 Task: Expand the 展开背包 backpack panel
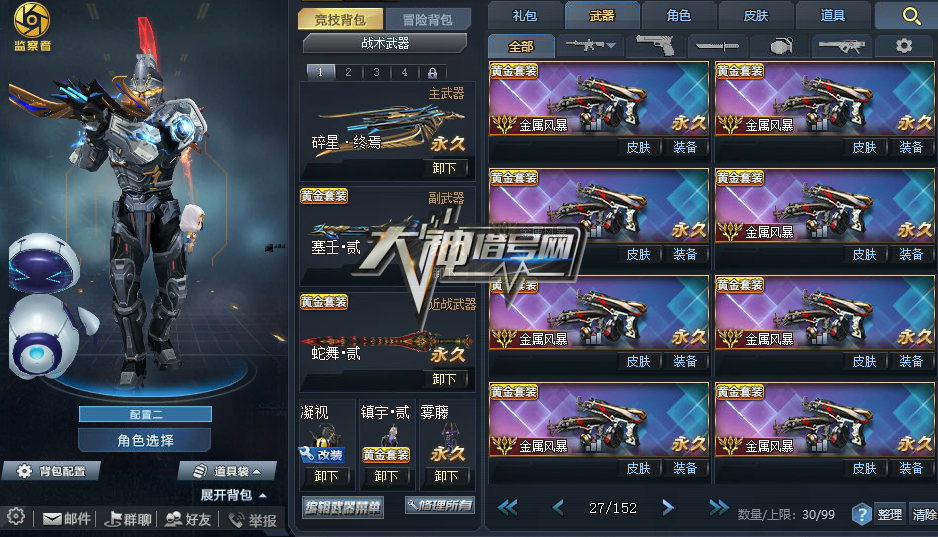tap(234, 495)
